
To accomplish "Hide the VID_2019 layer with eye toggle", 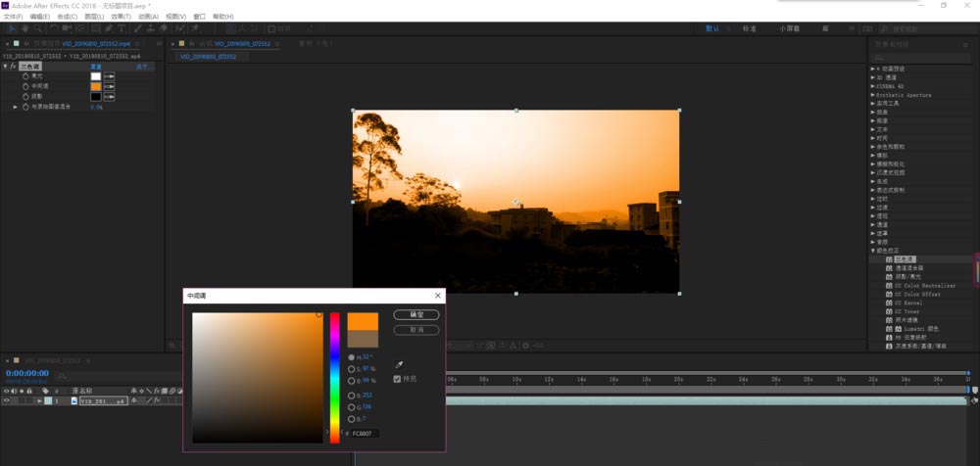I will coord(6,401).
